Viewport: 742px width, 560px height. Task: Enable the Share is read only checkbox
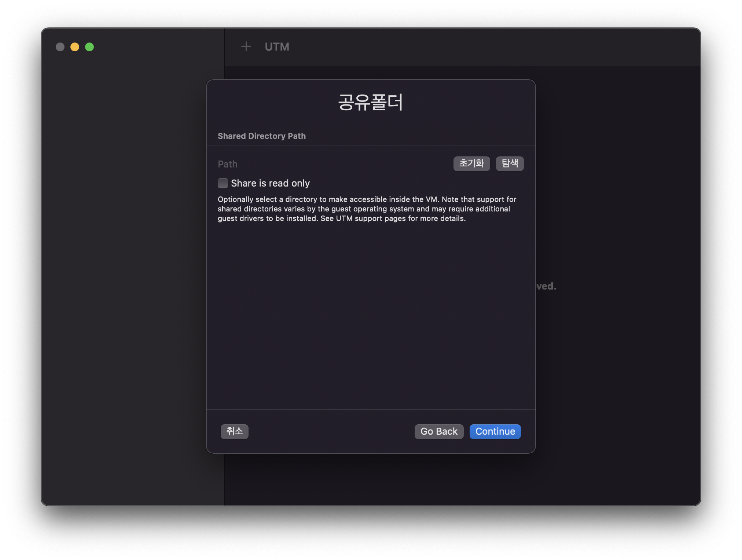(223, 183)
